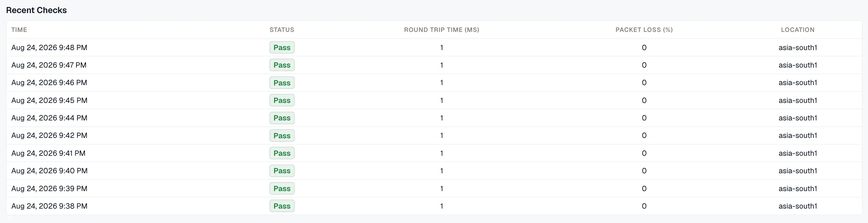
Task: Click asia-south1 location in 9:48 PM row
Action: (x=798, y=48)
